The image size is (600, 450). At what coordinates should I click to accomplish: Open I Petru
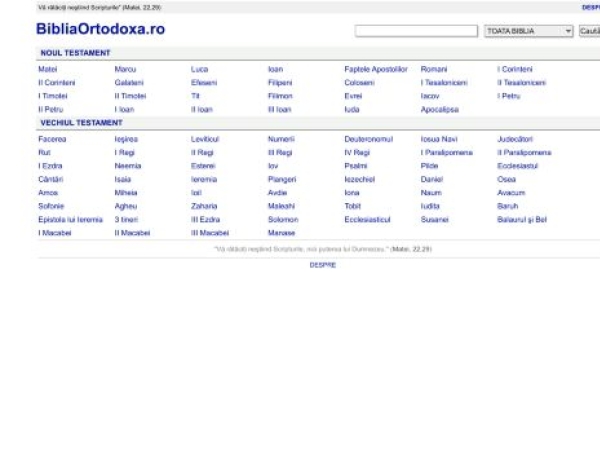509,96
